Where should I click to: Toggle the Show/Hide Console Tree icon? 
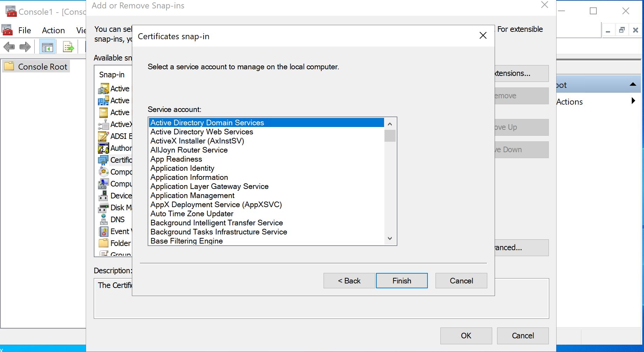[47, 47]
